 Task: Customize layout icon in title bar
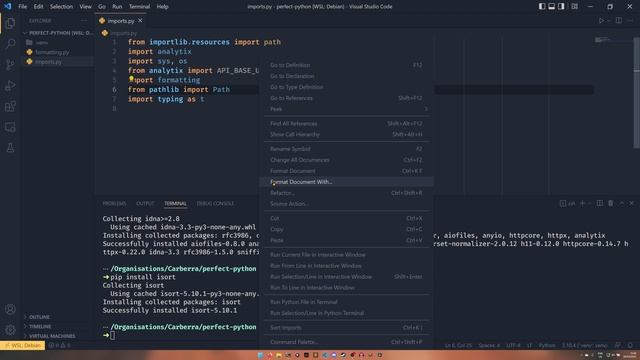(574, 7)
